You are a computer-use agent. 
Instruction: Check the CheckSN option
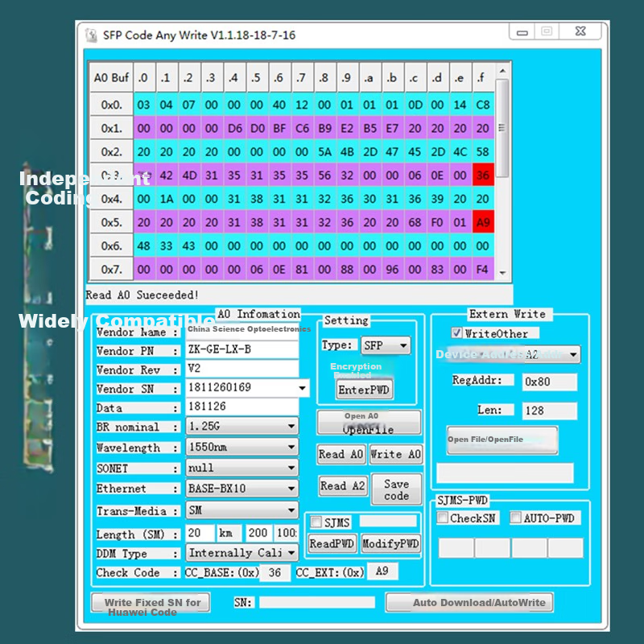[443, 518]
